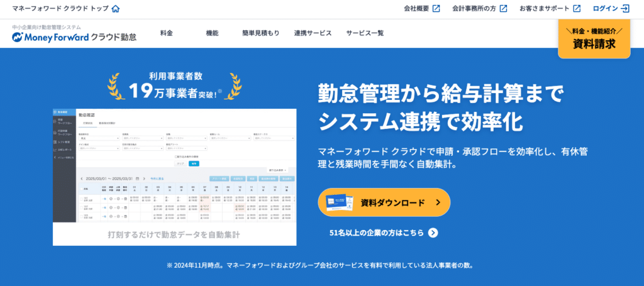Click the Money Forward クラウド勤怠 logo
This screenshot has height=286, width=644.
tap(74, 37)
